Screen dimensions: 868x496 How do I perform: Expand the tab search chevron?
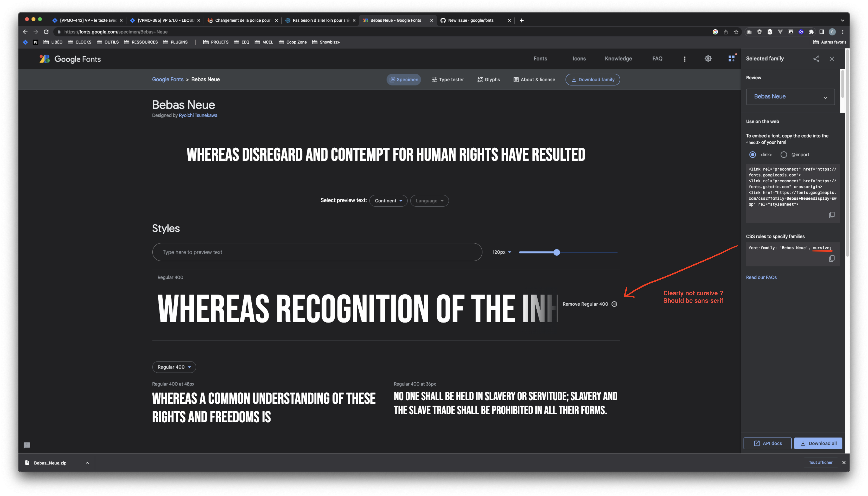click(x=842, y=20)
